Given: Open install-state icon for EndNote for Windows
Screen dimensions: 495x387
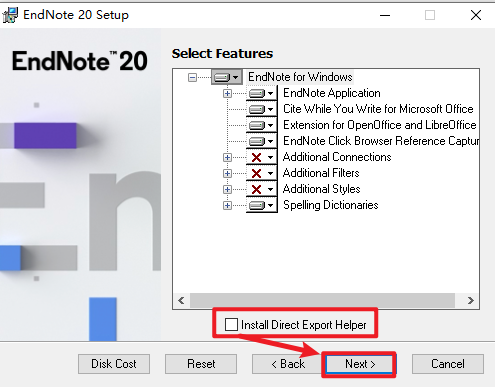Looking at the screenshot, I should [227, 77].
